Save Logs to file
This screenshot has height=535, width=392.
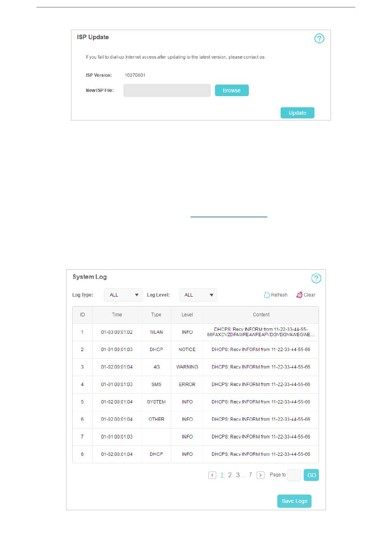click(295, 501)
